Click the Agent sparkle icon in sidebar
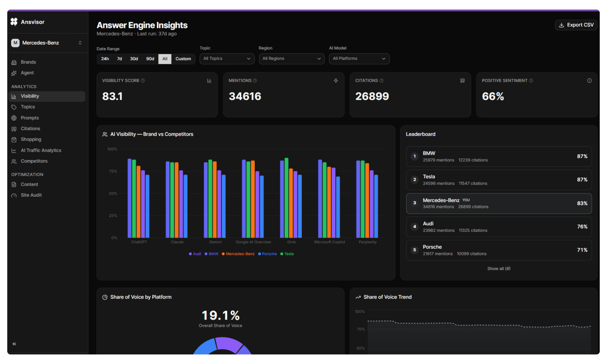This screenshot has height=364, width=607. [x=14, y=73]
